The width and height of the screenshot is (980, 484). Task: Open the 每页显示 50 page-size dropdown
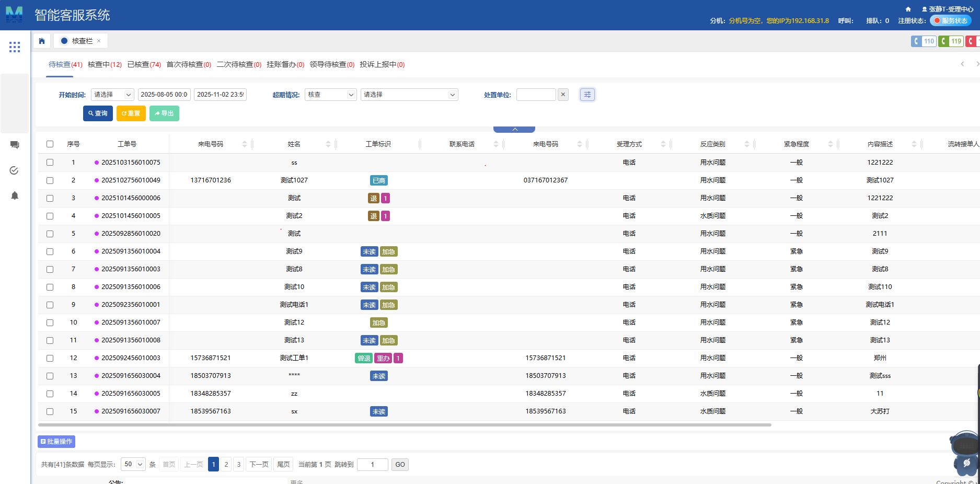coord(133,464)
